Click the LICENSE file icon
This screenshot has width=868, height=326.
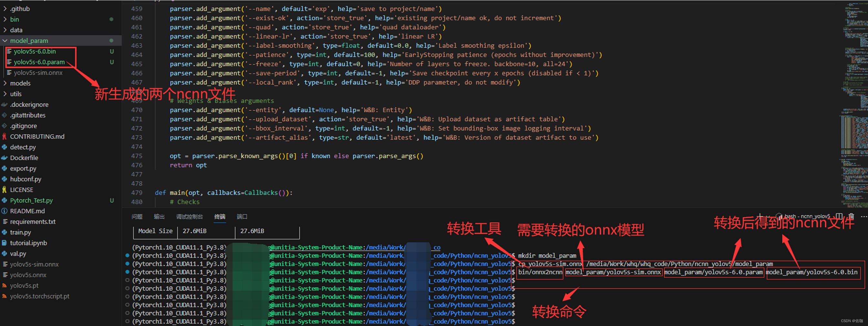click(x=5, y=190)
